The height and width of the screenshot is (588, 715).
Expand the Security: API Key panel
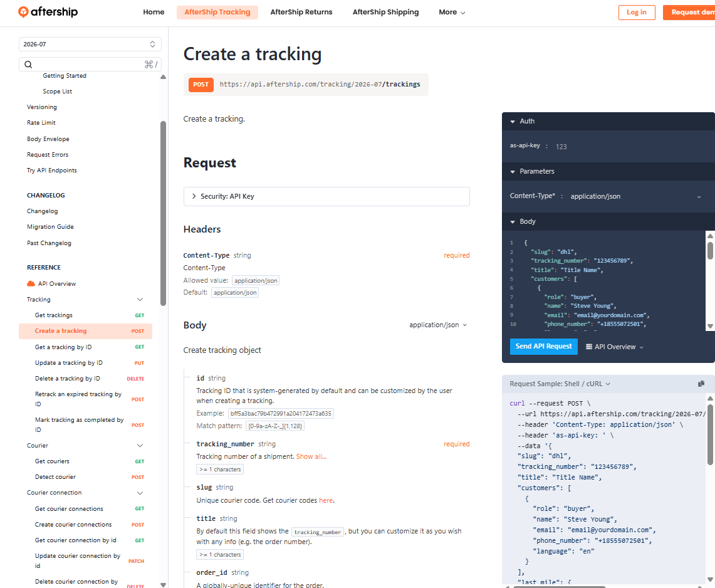326,196
